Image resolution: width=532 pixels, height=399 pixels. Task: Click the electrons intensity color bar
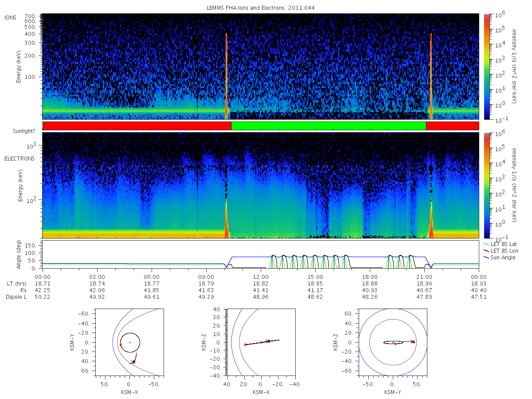[x=486, y=185]
